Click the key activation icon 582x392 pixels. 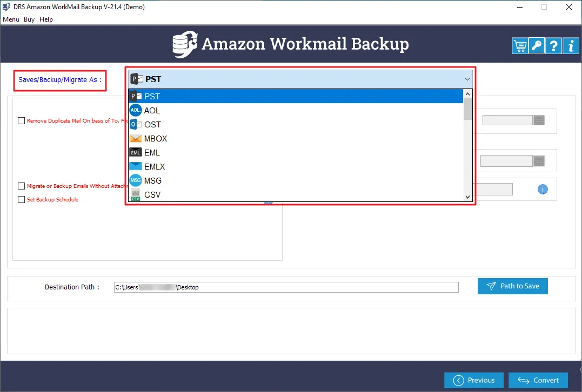(537, 46)
